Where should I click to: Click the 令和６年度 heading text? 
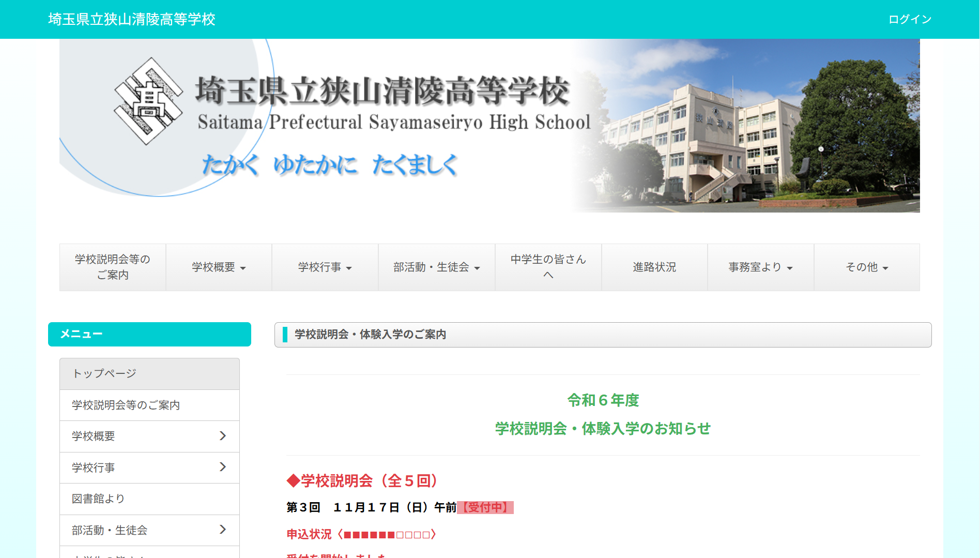603,400
